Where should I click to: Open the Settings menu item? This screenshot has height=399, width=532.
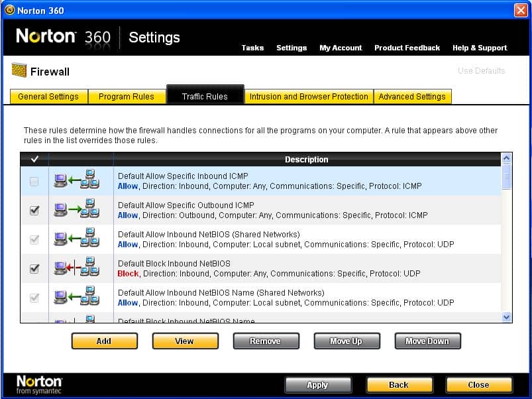pyautogui.click(x=292, y=48)
